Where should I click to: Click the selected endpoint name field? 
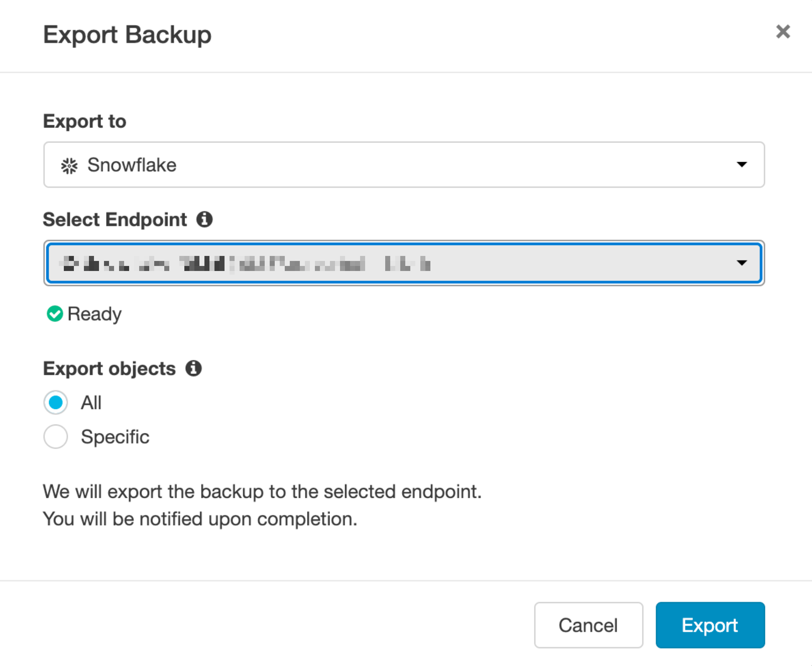pyautogui.click(x=384, y=263)
